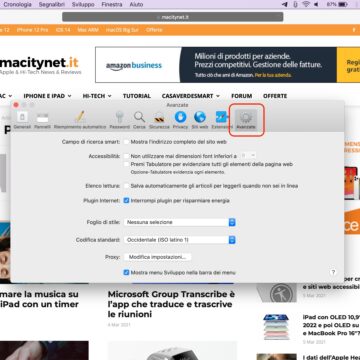
Task: Open the Finestra menu
Action: (112, 4)
